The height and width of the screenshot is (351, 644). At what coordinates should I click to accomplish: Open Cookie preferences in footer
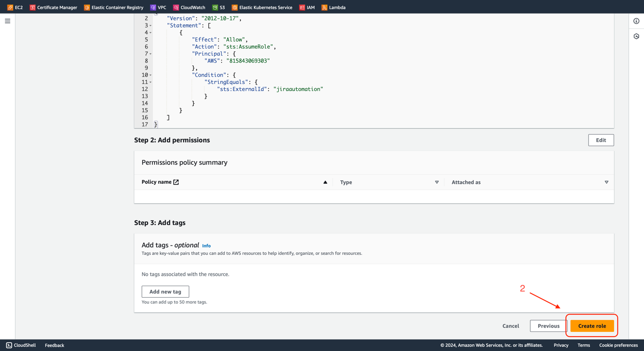tap(618, 345)
